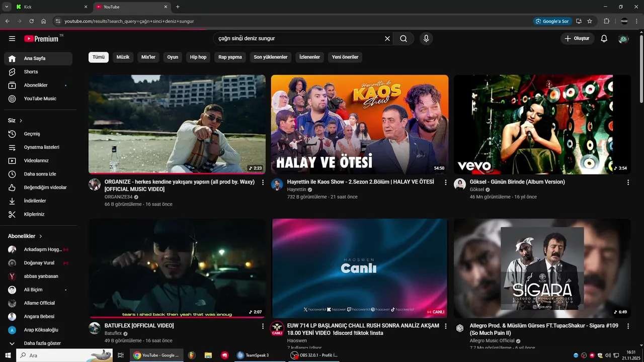Open options menu for Haoswen live stream
This screenshot has height=362, width=644.
tap(445, 326)
